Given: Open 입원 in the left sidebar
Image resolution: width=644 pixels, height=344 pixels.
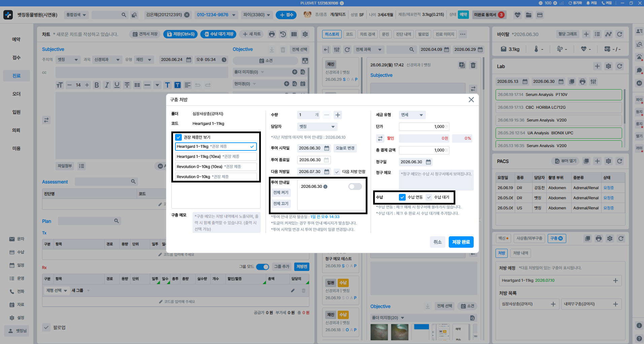Looking at the screenshot, I should 16,112.
